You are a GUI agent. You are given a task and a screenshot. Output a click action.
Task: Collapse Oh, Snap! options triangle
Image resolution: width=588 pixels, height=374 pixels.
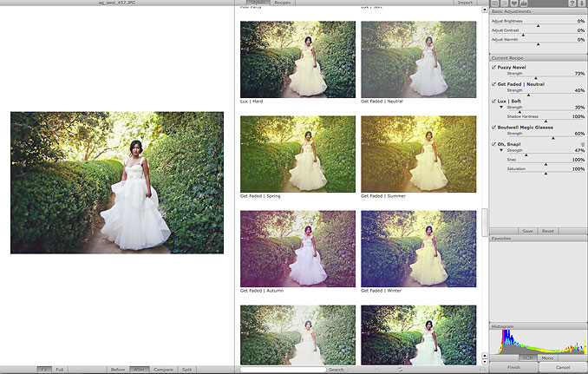click(x=501, y=150)
